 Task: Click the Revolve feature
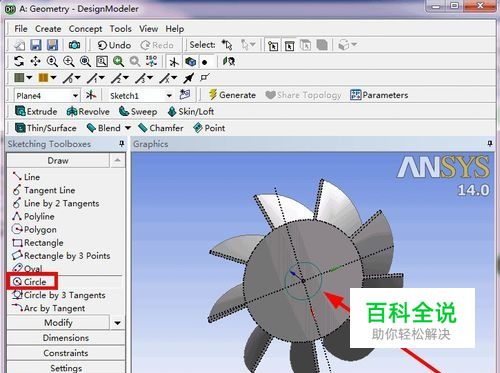(x=88, y=111)
